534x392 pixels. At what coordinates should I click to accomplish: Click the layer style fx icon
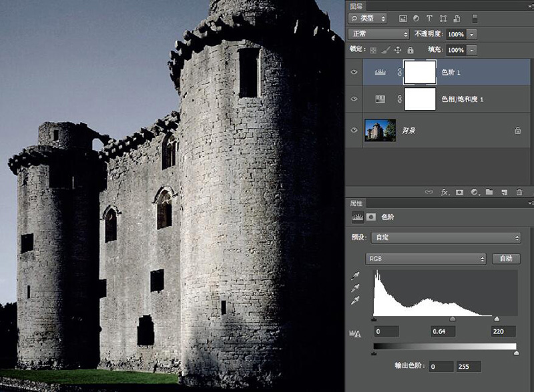(445, 192)
